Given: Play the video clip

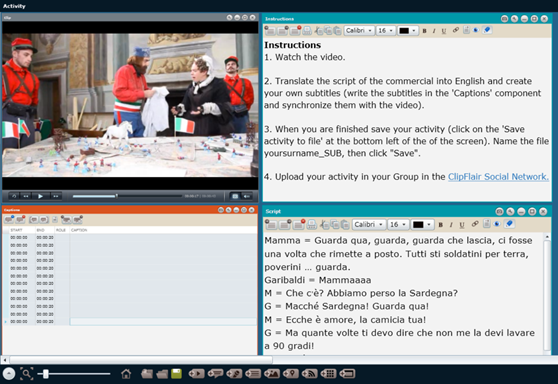Looking at the screenshot, I should pos(40,196).
